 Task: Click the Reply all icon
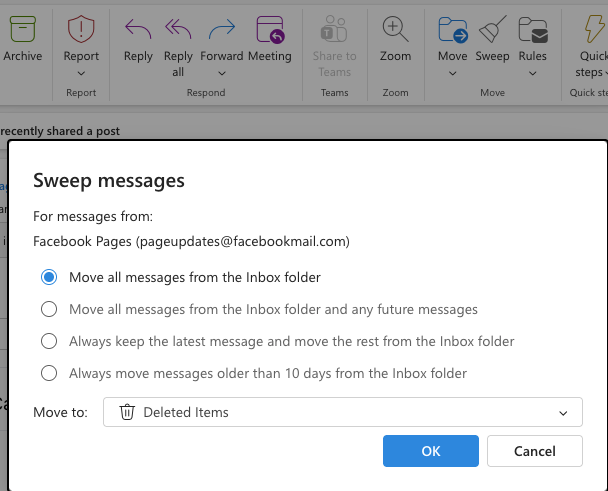point(178,31)
